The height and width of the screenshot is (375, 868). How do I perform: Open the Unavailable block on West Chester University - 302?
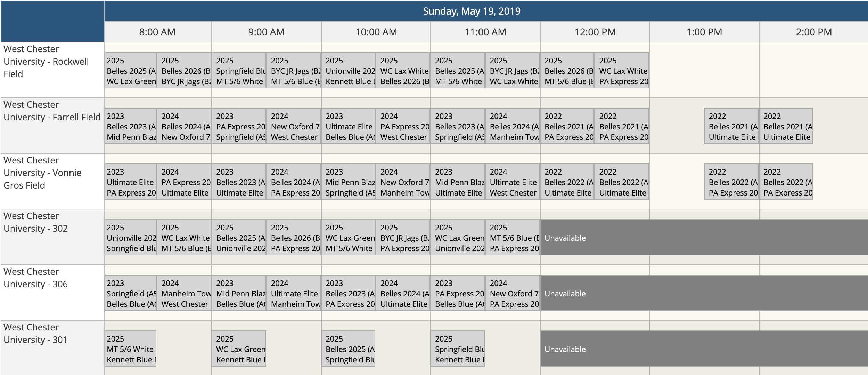(x=704, y=237)
